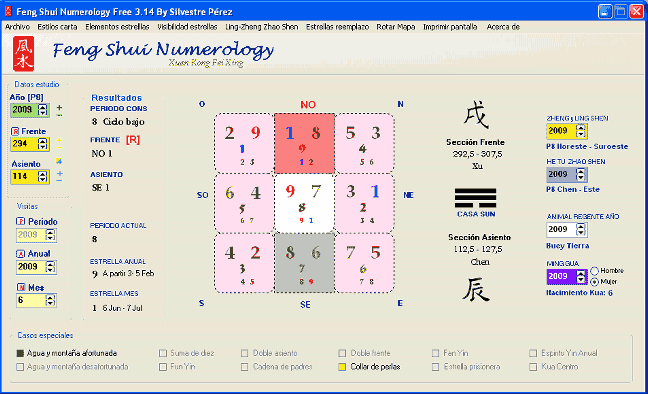
Task: Enable the Doble asiento checkbox
Action: (x=245, y=353)
